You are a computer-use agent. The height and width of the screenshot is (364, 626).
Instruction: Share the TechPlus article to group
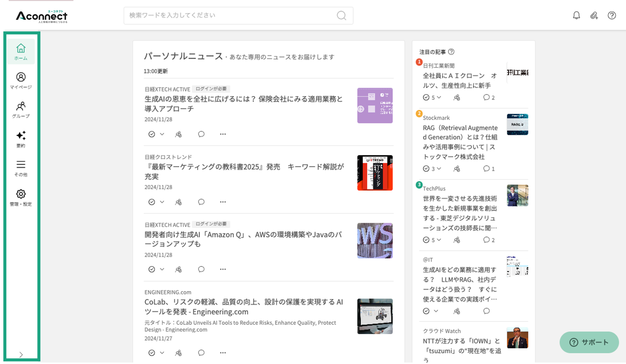point(457,240)
